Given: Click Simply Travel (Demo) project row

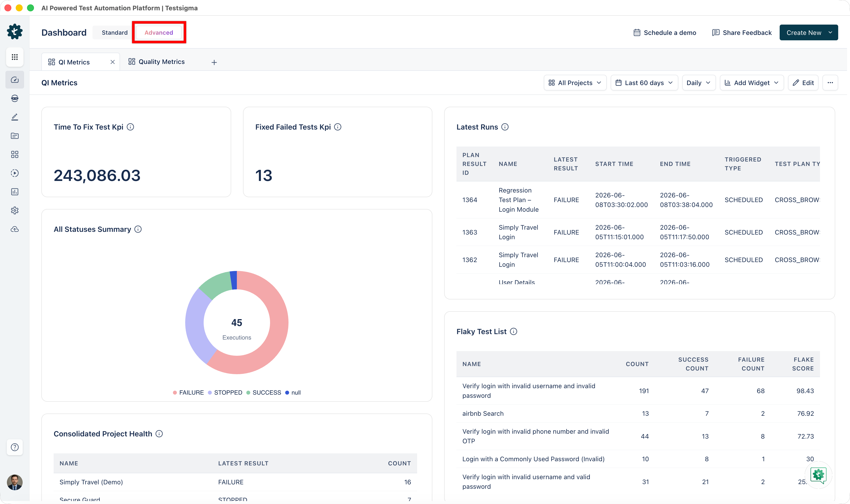Looking at the screenshot, I should pyautogui.click(x=235, y=482).
